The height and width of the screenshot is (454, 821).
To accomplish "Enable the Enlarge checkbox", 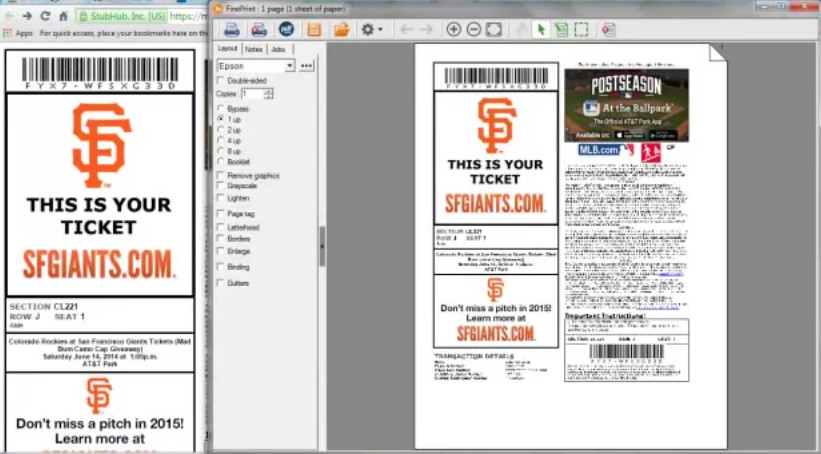I will [220, 251].
